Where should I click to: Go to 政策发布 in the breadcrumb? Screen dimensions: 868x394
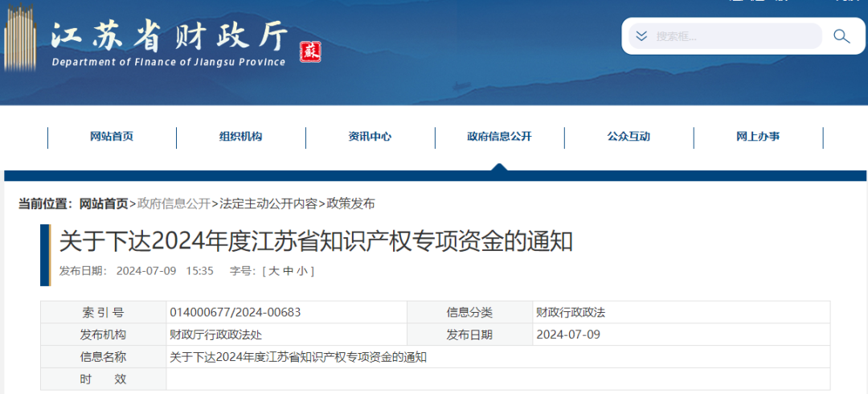coord(350,204)
